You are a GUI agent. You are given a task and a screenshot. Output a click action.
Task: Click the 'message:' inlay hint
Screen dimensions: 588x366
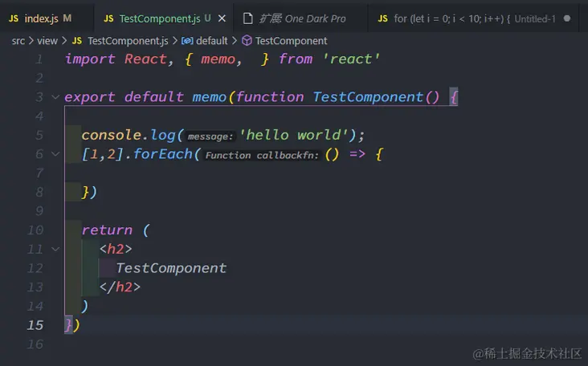tap(210, 136)
